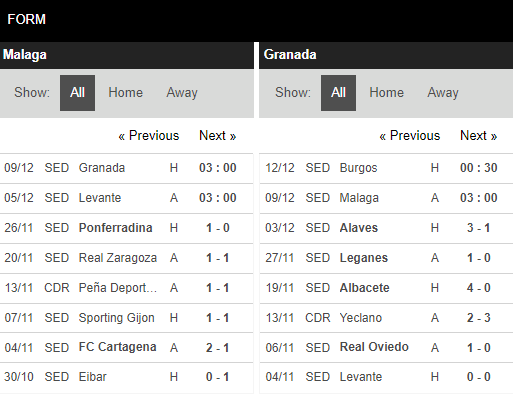Open Malaga's FC Cartagena 2-1 match
Image resolution: width=513 pixels, height=412 pixels.
pos(127,348)
